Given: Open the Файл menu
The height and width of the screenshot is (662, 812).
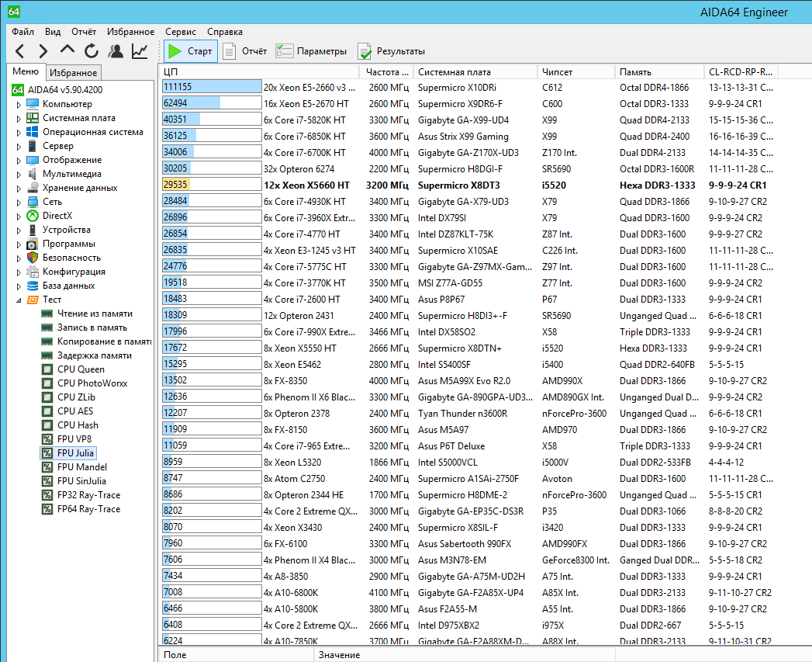Looking at the screenshot, I should pyautogui.click(x=22, y=32).
